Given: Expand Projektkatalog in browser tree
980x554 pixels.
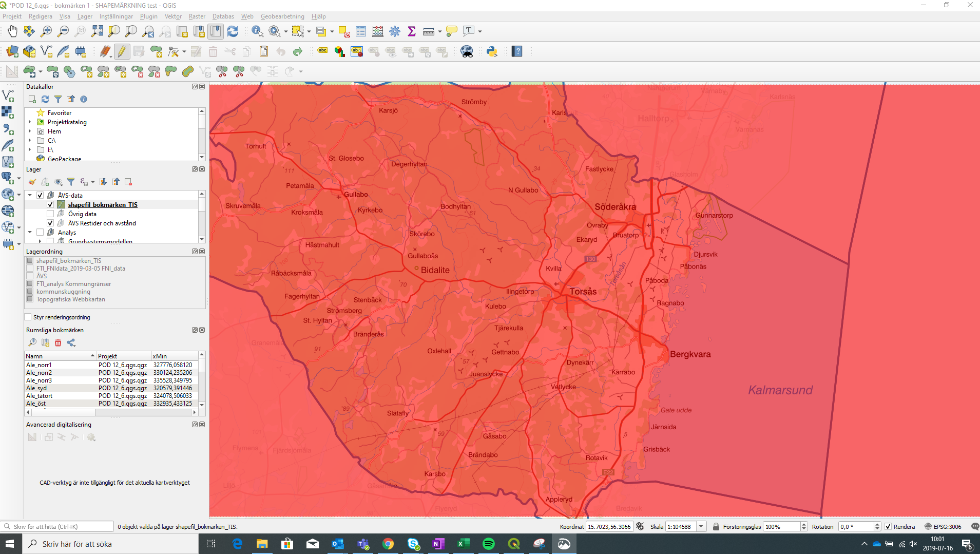Looking at the screenshot, I should (30, 122).
